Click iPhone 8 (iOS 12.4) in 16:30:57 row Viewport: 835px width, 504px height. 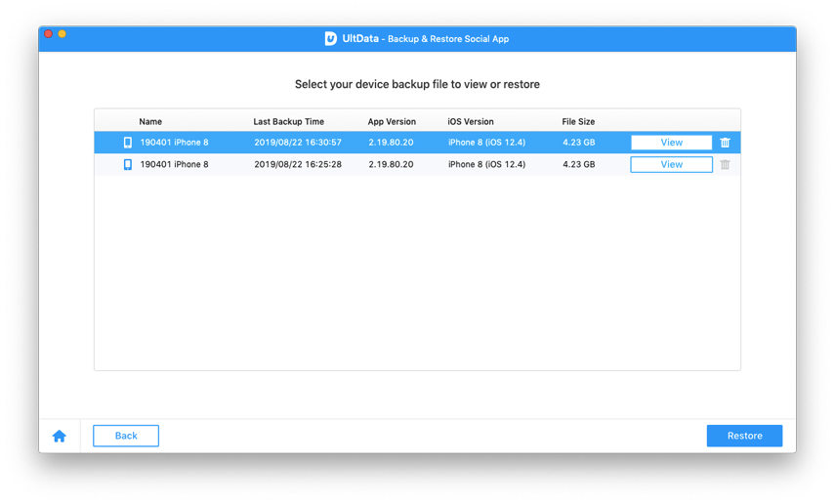pos(486,143)
